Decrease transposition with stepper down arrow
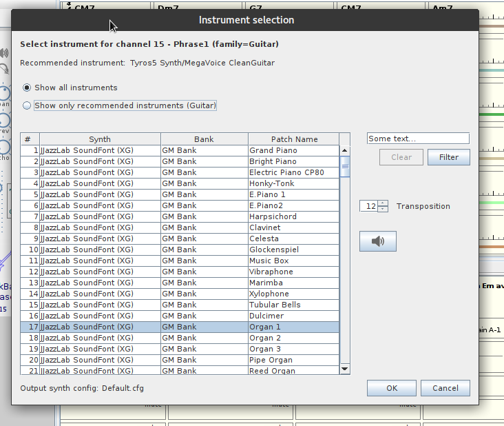504x426 pixels. coord(383,209)
